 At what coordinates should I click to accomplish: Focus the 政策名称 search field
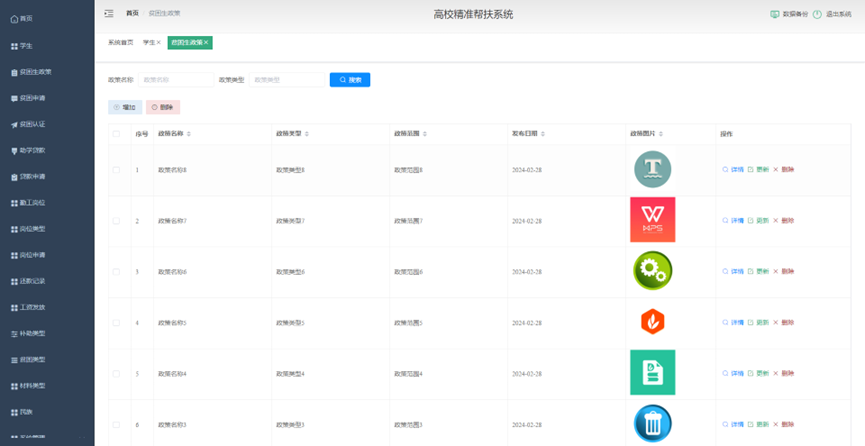(176, 80)
